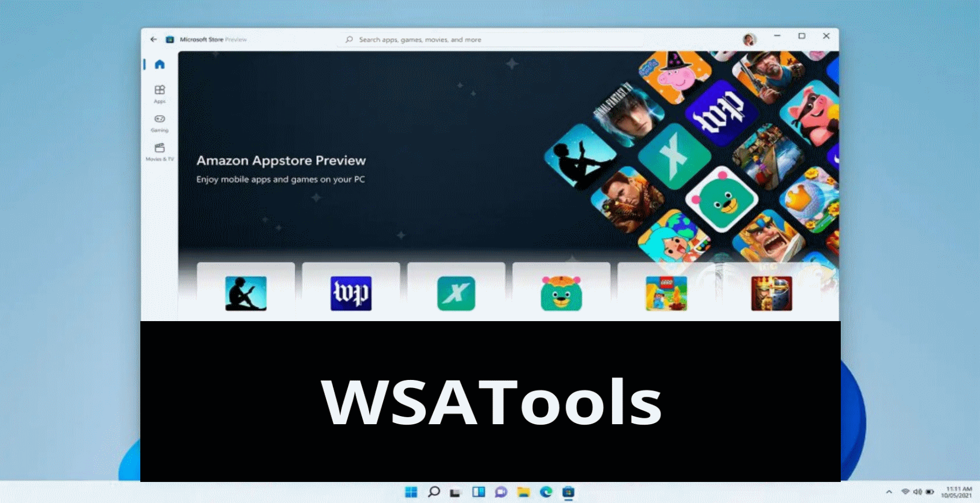The width and height of the screenshot is (980, 503).
Task: Open the Home section in the sidebar
Action: click(160, 64)
